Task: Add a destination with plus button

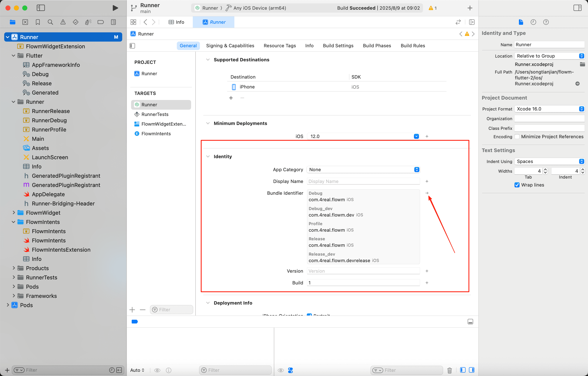Action: coord(231,98)
